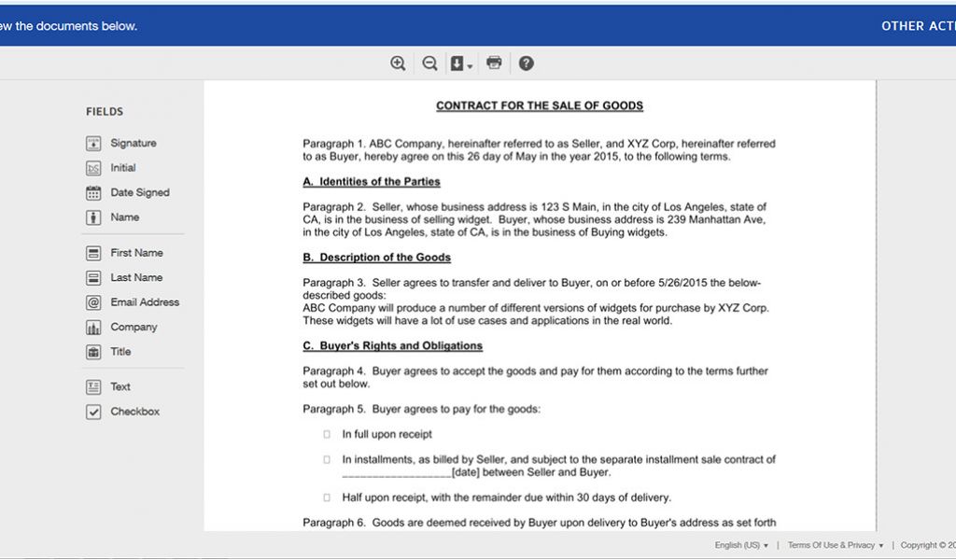Choose the First Name field label
Image resolution: width=956 pixels, height=560 pixels.
[136, 252]
